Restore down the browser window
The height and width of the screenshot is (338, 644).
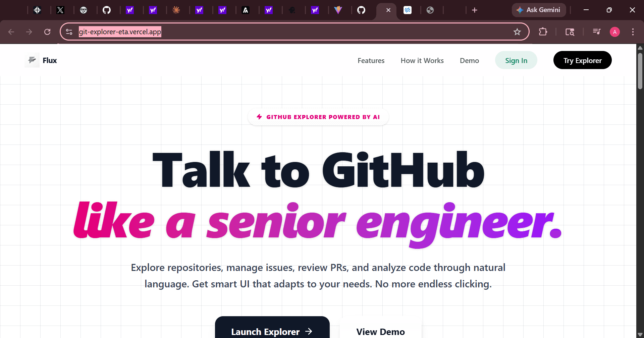609,10
